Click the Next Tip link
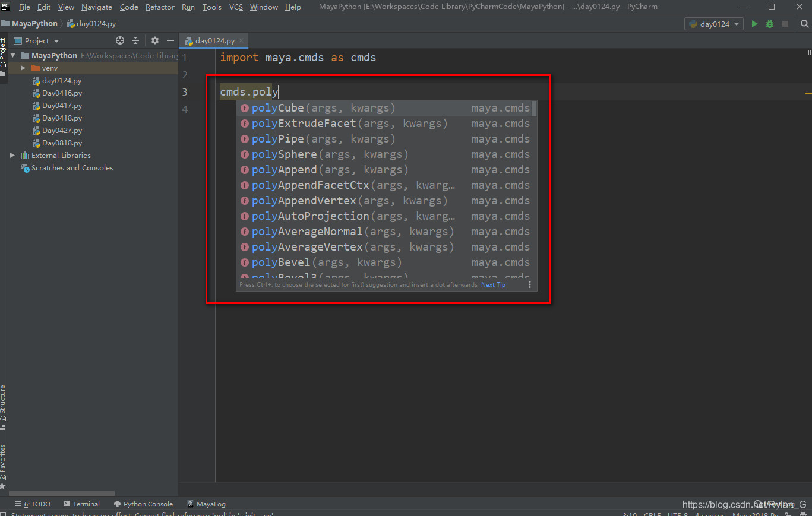Viewport: 812px width, 516px height. tap(493, 285)
